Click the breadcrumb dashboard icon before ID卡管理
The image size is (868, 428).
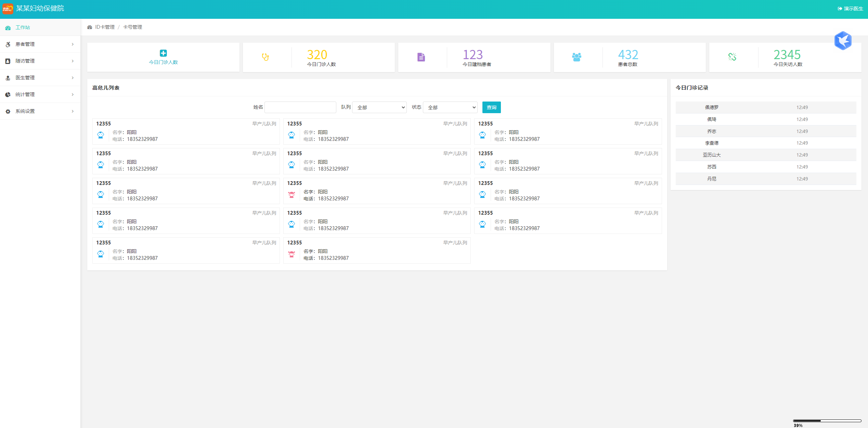click(90, 27)
